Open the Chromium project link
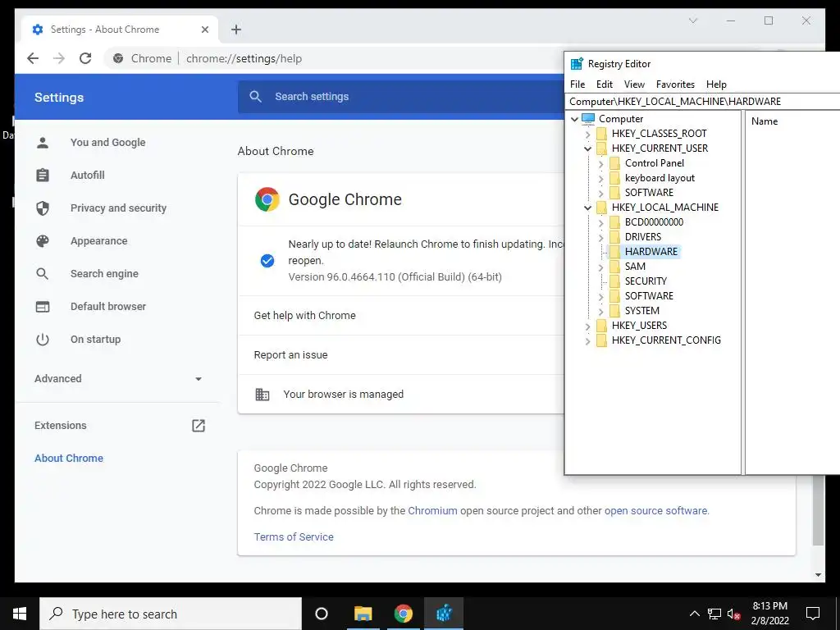Screen dimensions: 840x630 432,510
